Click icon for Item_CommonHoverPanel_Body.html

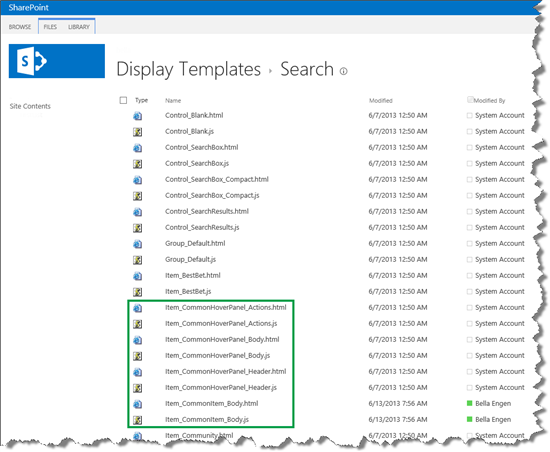pyautogui.click(x=138, y=340)
